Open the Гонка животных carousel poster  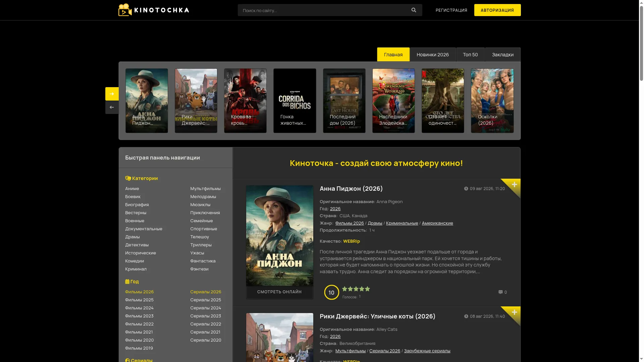click(x=294, y=101)
